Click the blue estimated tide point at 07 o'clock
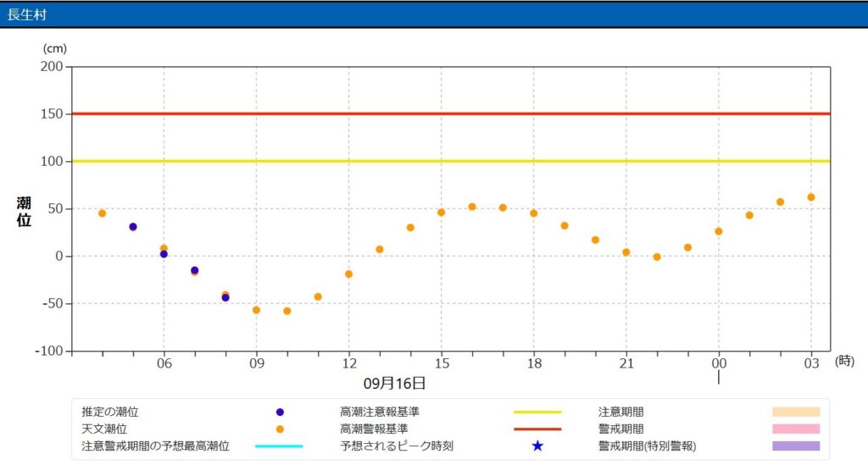 tap(194, 270)
